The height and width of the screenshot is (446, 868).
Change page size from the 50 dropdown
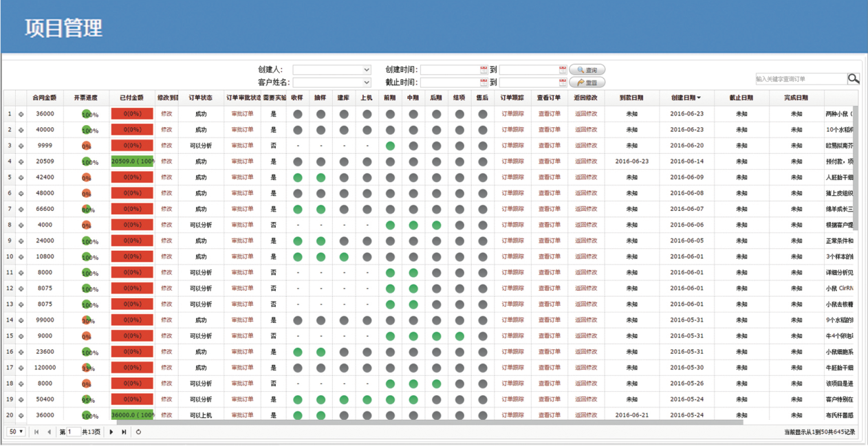click(x=16, y=432)
